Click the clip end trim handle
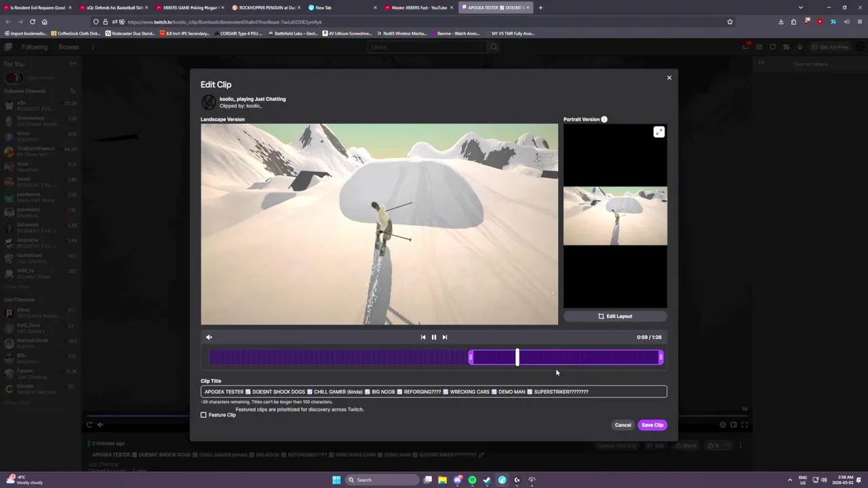 [x=660, y=357]
